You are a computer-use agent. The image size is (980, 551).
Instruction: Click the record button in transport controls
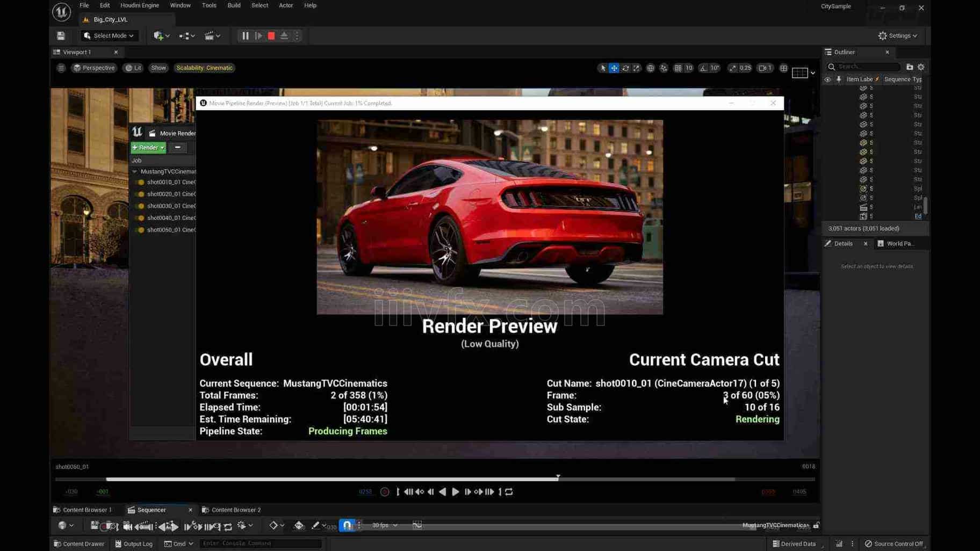[385, 492]
